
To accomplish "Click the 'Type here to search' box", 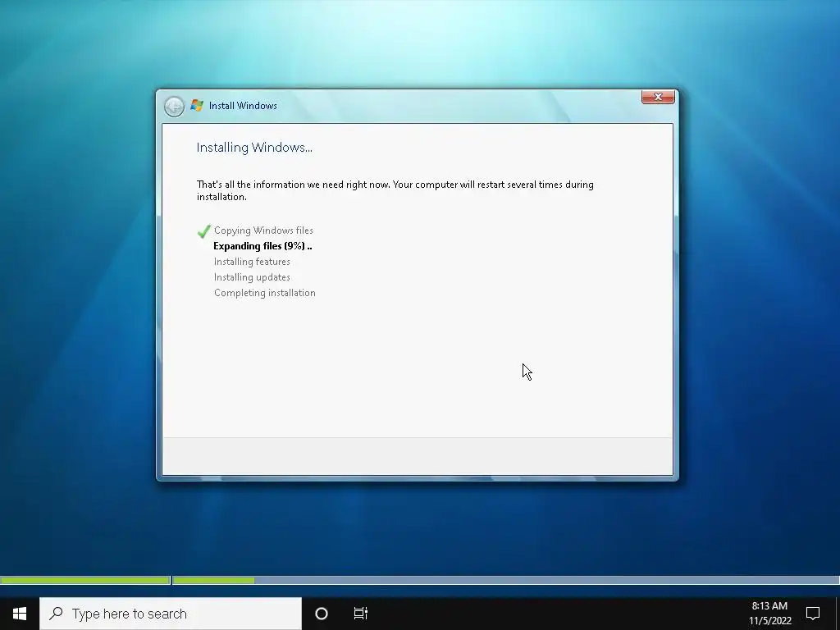I will 171,614.
